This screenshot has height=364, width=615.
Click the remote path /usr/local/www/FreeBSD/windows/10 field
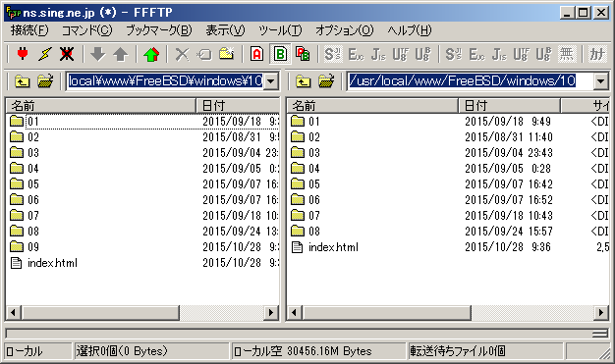pyautogui.click(x=471, y=81)
